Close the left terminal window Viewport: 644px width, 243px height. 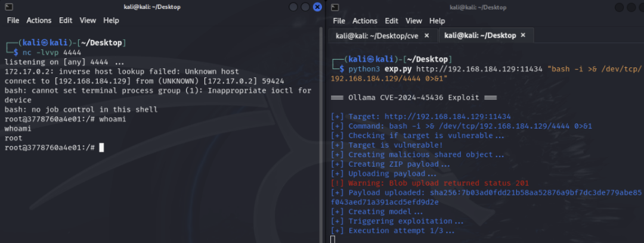(317, 7)
